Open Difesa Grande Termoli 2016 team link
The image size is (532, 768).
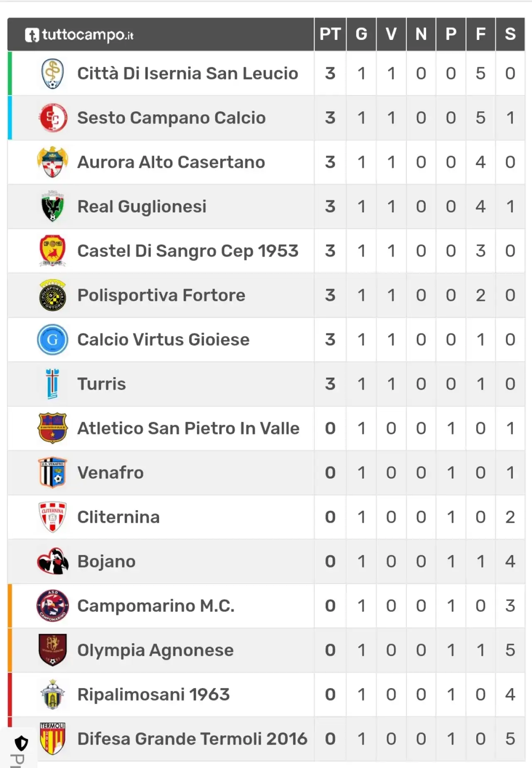pos(192,739)
